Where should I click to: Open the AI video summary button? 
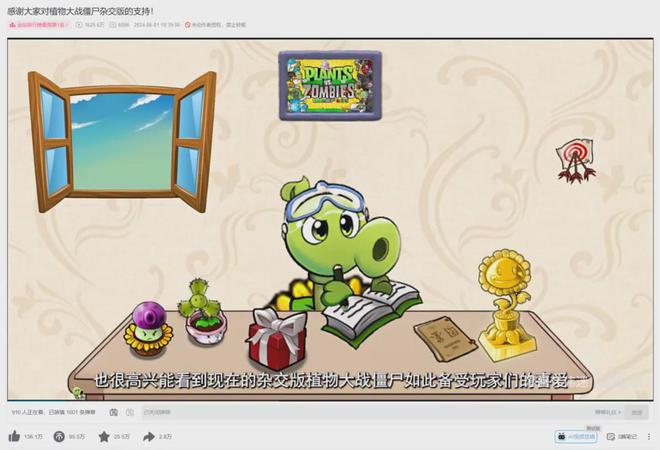coord(576,437)
